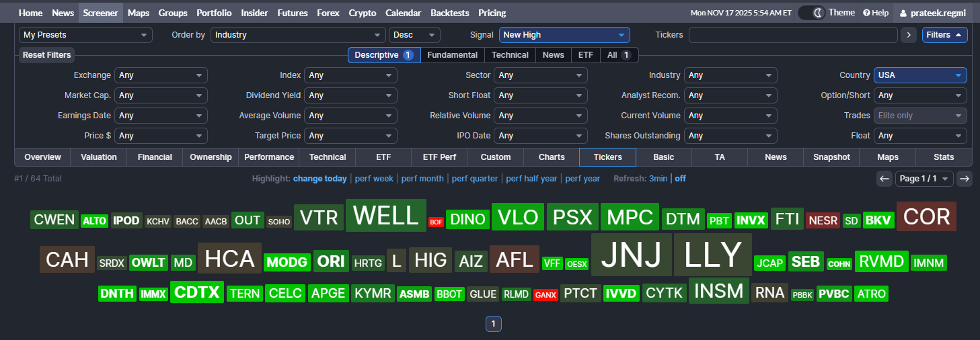Screen dimensions: 980x340
Task: Open the CDTX ticker tile
Action: pyautogui.click(x=196, y=292)
